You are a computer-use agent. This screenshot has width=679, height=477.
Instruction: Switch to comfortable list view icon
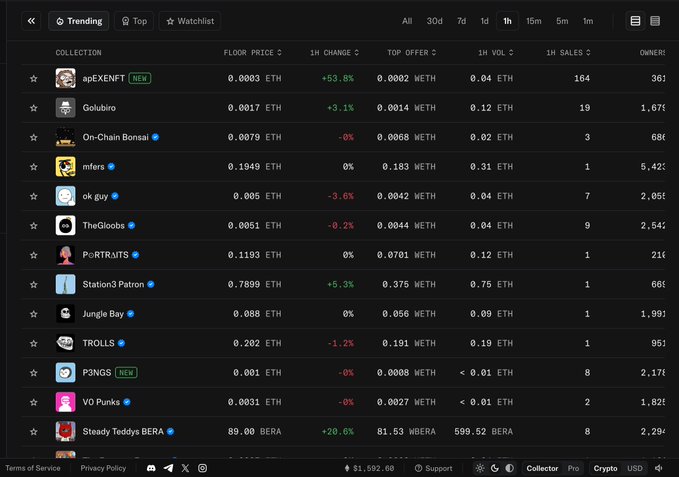tap(635, 21)
